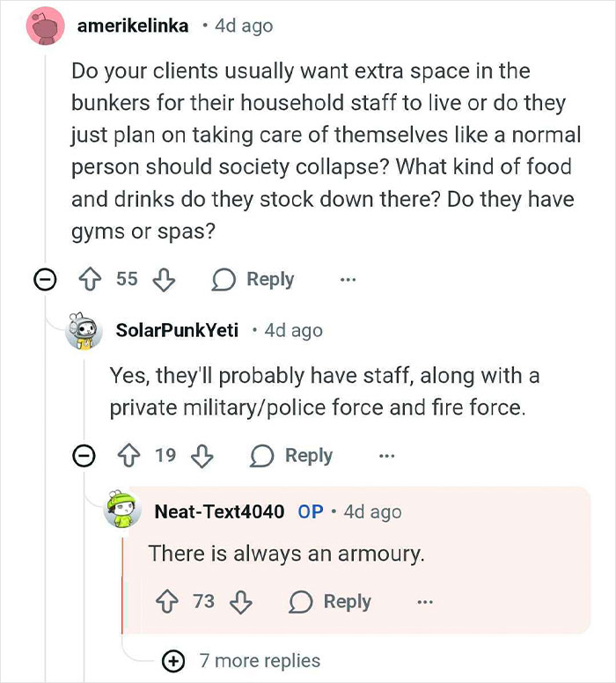Reply to Neat-Text4040's armoury comment
The image size is (616, 683).
[x=330, y=602]
